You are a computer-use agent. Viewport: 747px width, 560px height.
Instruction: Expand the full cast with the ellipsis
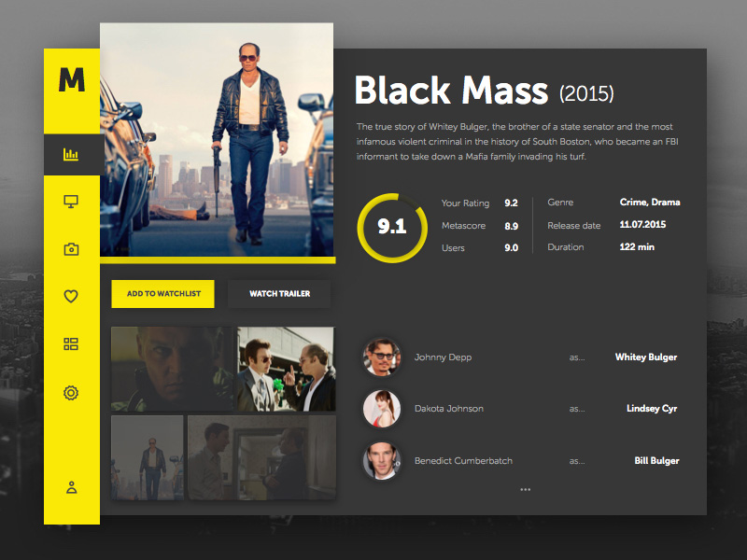(526, 488)
